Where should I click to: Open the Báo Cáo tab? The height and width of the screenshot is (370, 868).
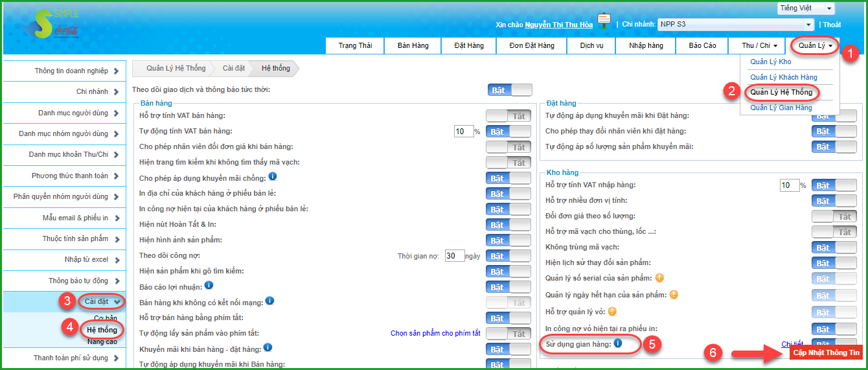[x=702, y=46]
